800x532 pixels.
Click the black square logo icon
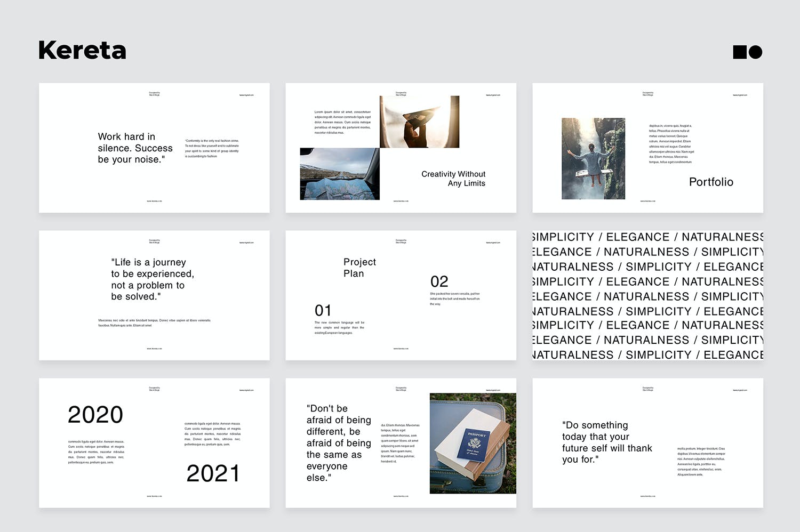click(x=740, y=52)
